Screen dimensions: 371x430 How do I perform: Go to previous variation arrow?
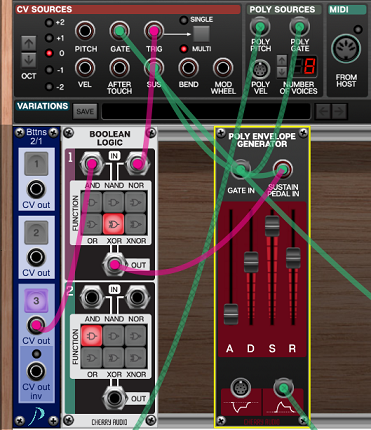pos(323,111)
